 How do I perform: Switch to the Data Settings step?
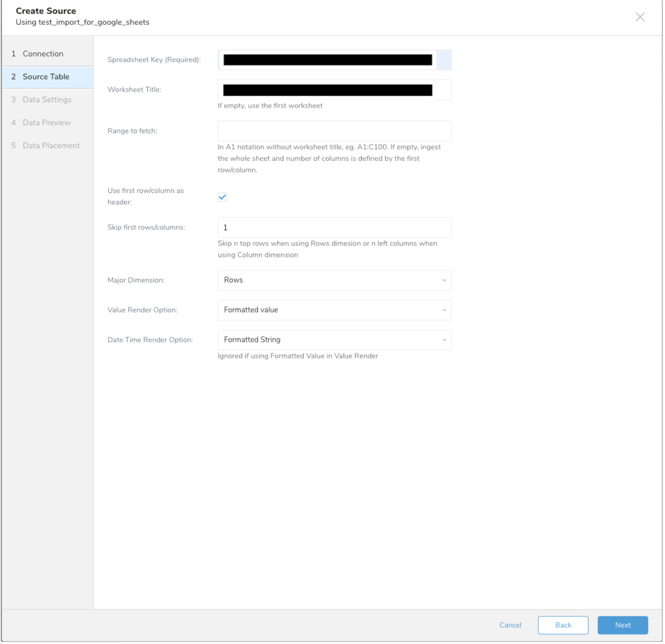click(x=47, y=100)
